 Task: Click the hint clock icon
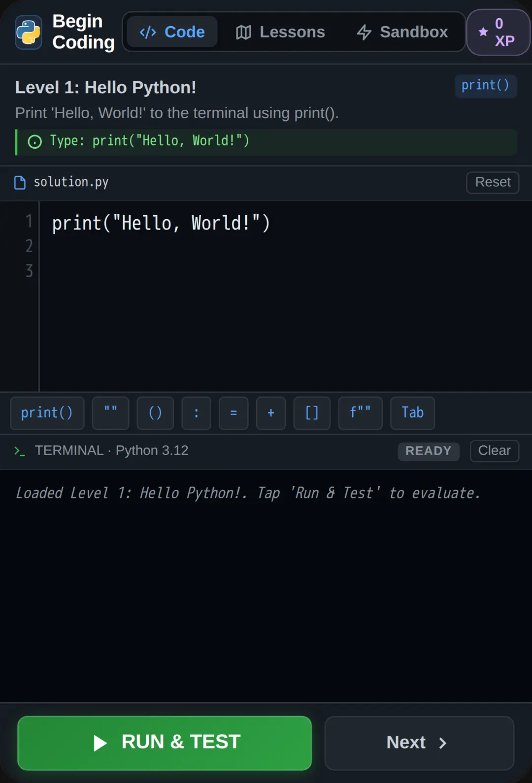[35, 142]
